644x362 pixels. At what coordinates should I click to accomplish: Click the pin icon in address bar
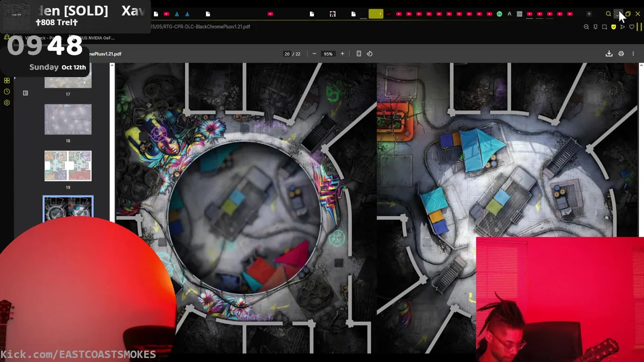(x=595, y=27)
